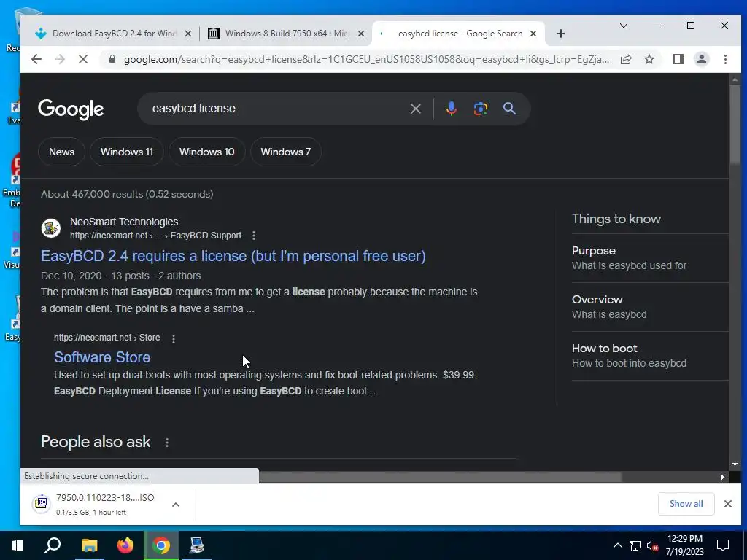This screenshot has height=560, width=747.
Task: Open the 7950.0.110223 ISO download item
Action: (x=97, y=504)
